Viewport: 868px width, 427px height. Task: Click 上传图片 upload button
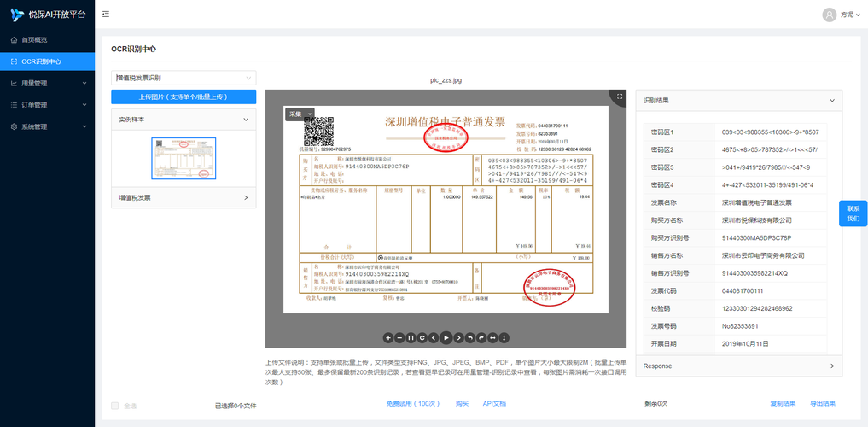coord(184,97)
